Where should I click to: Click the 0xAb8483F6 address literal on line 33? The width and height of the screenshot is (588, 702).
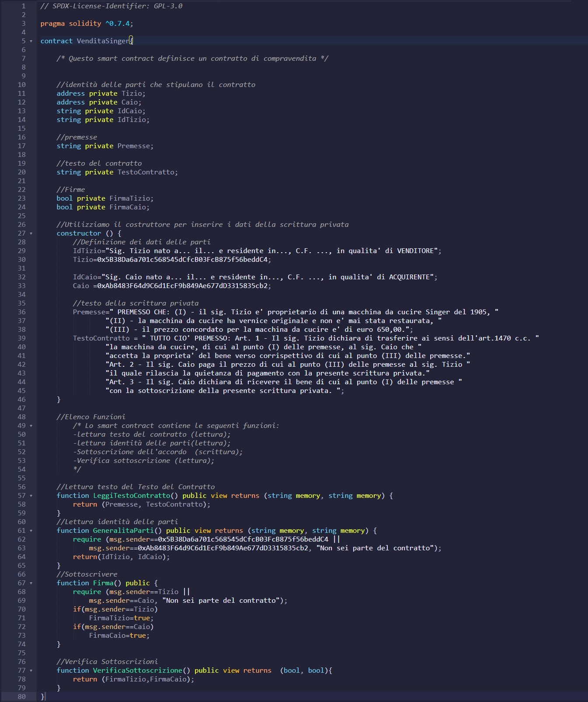(x=182, y=286)
